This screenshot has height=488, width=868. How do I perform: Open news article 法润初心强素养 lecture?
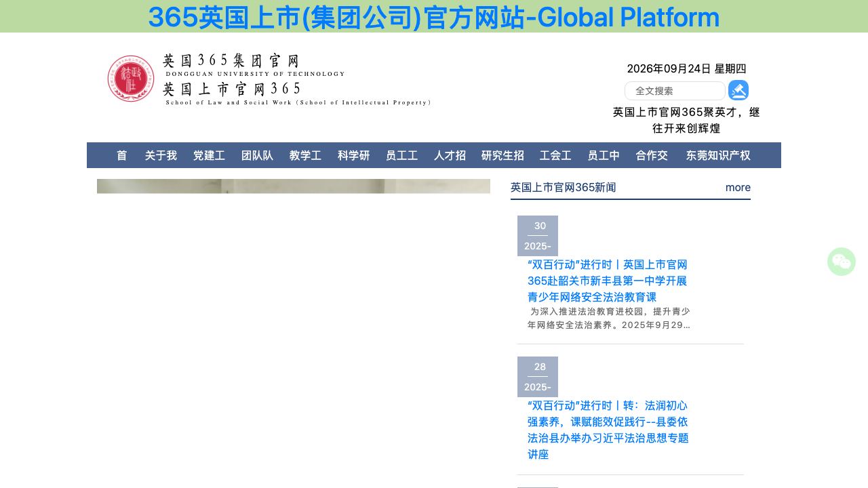[x=608, y=430]
